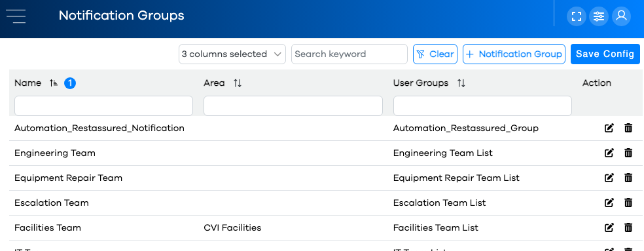644x251 pixels.
Task: Delete the Automation_Restassured_Notification row
Action: click(628, 128)
